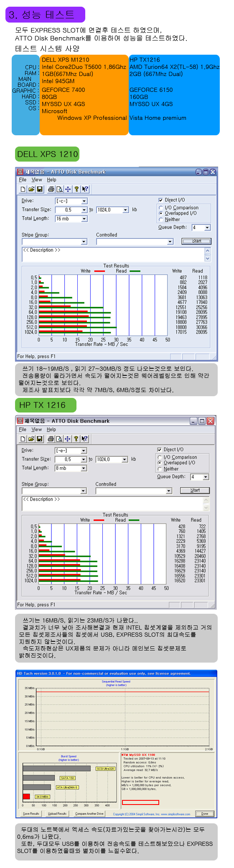Viewport: 234px width, 868px height.
Task: Click New icon in the [-e-] drive ATTO window
Action: 23,439
